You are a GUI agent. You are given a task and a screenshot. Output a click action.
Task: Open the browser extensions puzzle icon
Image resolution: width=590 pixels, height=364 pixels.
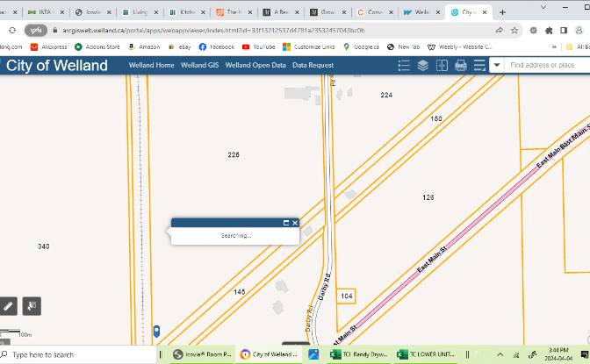[549, 31]
